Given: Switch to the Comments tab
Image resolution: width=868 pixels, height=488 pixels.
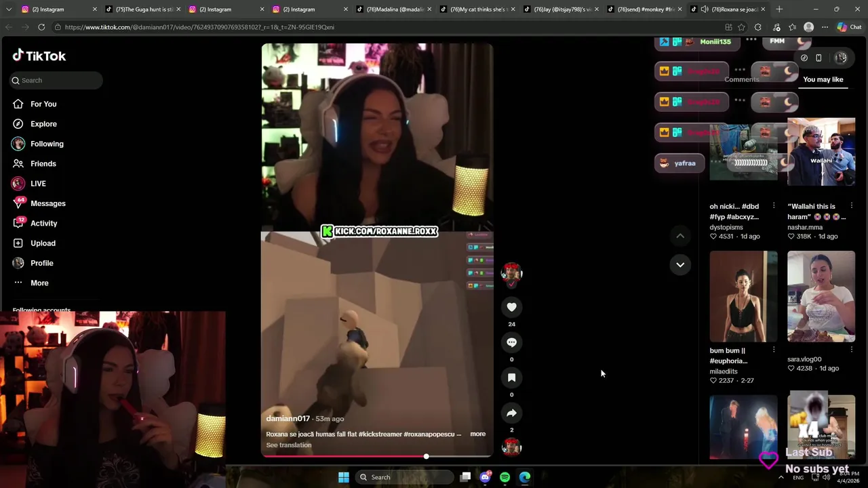Looking at the screenshot, I should click(741, 79).
